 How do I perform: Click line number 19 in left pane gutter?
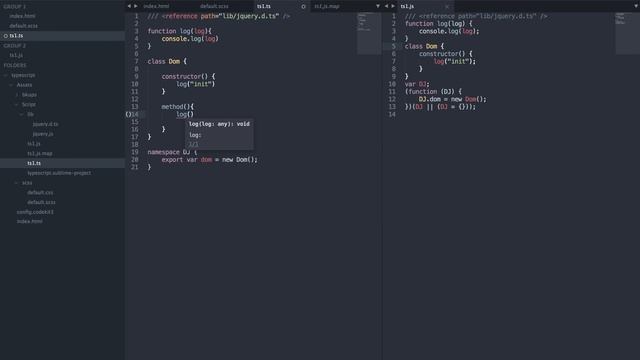[135, 152]
